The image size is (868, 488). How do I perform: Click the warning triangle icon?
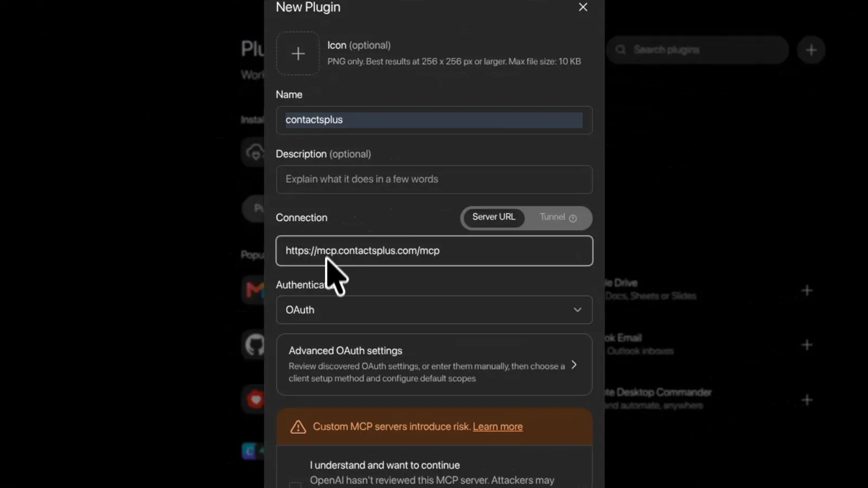(x=298, y=427)
